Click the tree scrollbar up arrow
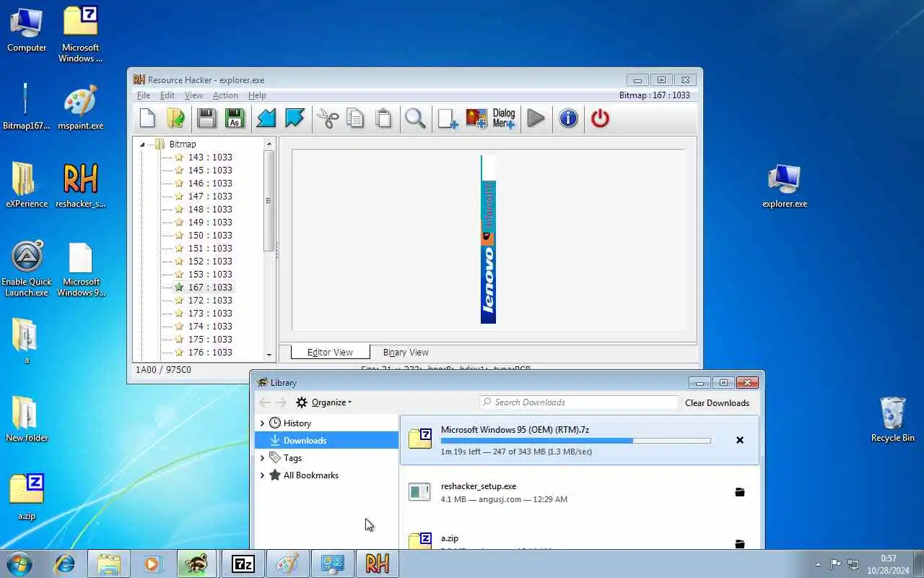Screen dimensions: 924x578 pos(269,144)
